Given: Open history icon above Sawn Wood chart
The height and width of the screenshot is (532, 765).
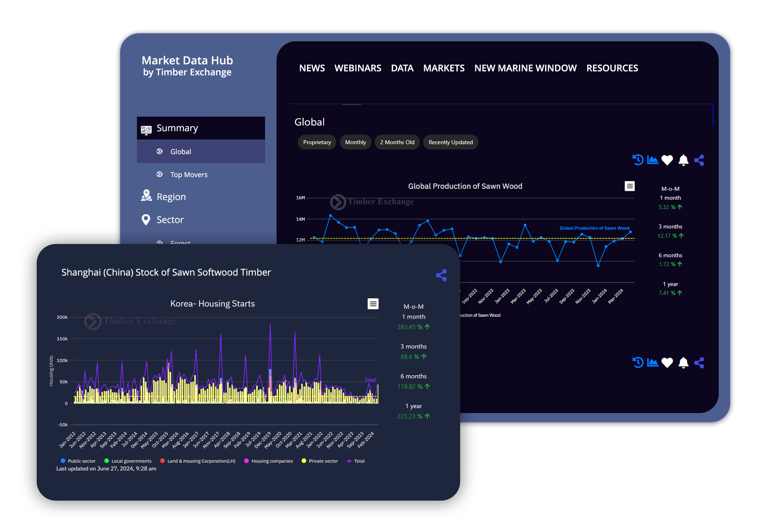Looking at the screenshot, I should point(638,160).
